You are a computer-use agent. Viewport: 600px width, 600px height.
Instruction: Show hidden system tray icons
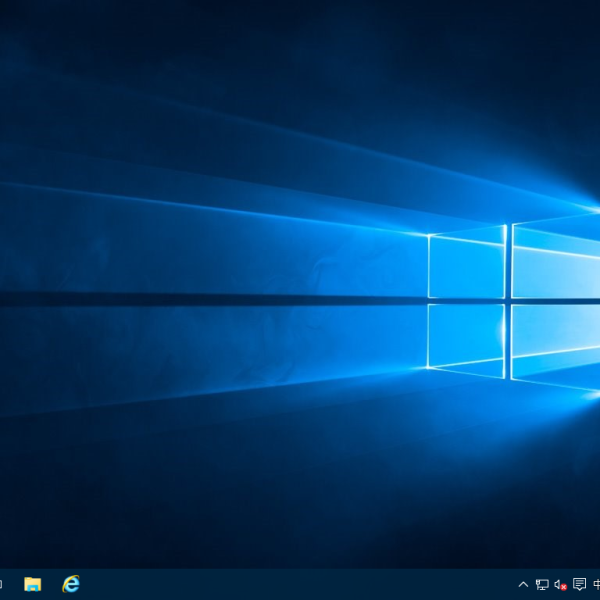click(x=523, y=584)
